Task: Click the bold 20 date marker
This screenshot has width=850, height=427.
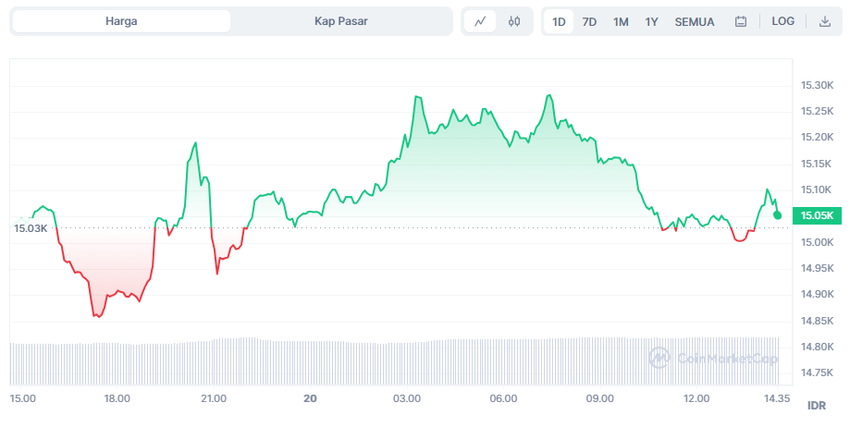Action: 310,398
